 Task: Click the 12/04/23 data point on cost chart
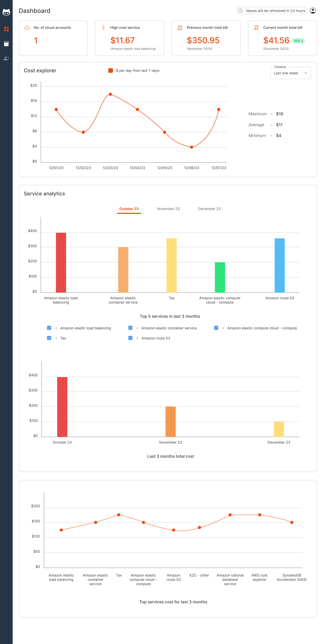pos(137,110)
